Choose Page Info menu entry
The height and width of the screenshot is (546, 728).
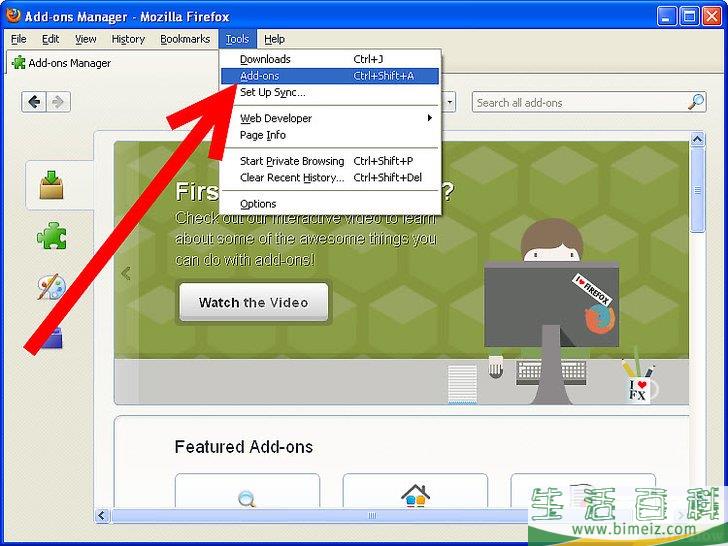[330, 135]
